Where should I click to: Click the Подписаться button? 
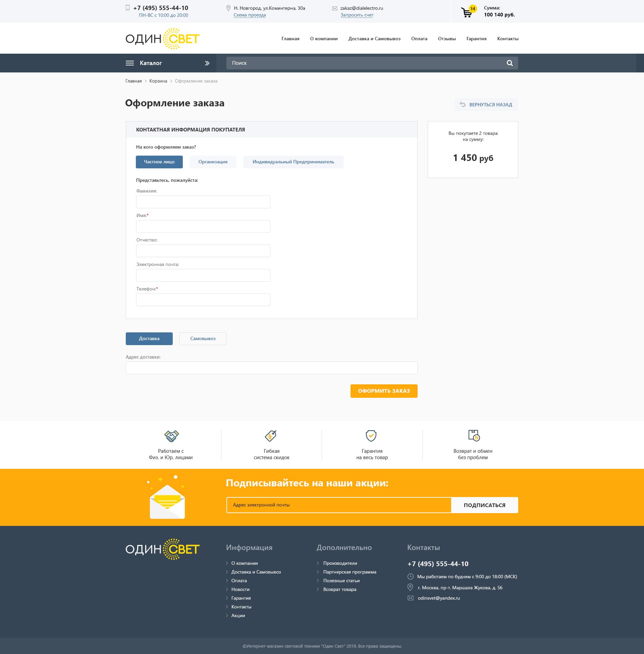[x=484, y=505]
